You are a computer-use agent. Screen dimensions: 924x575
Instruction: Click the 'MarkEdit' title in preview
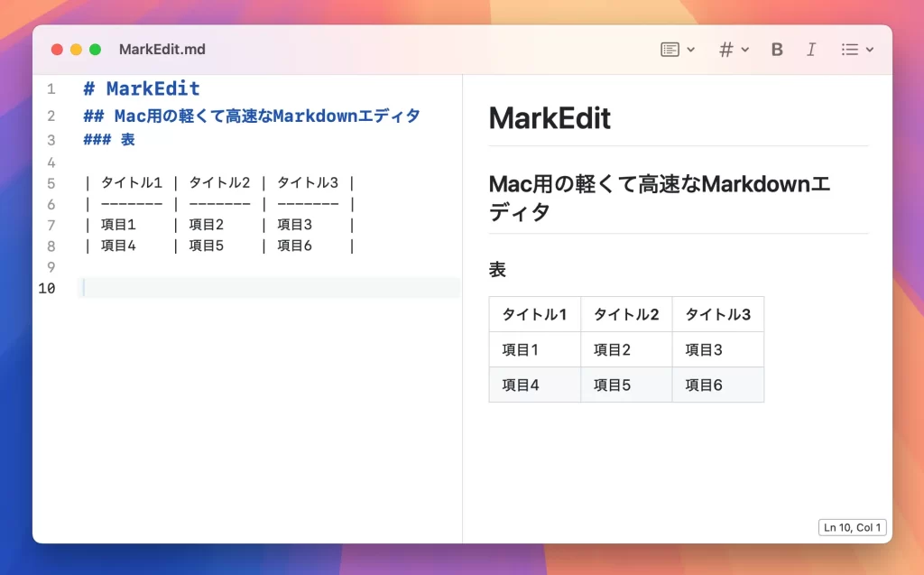(550, 118)
